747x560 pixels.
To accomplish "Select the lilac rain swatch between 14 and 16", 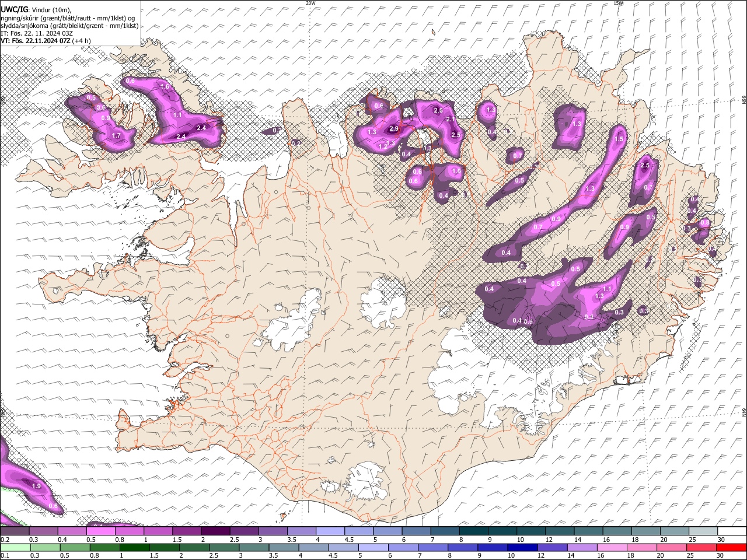I will [x=582, y=547].
